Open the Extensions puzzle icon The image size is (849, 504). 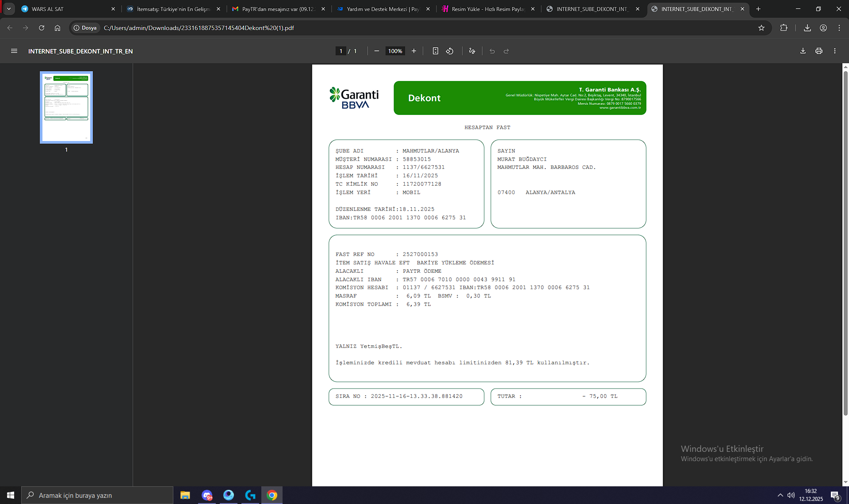[784, 28]
